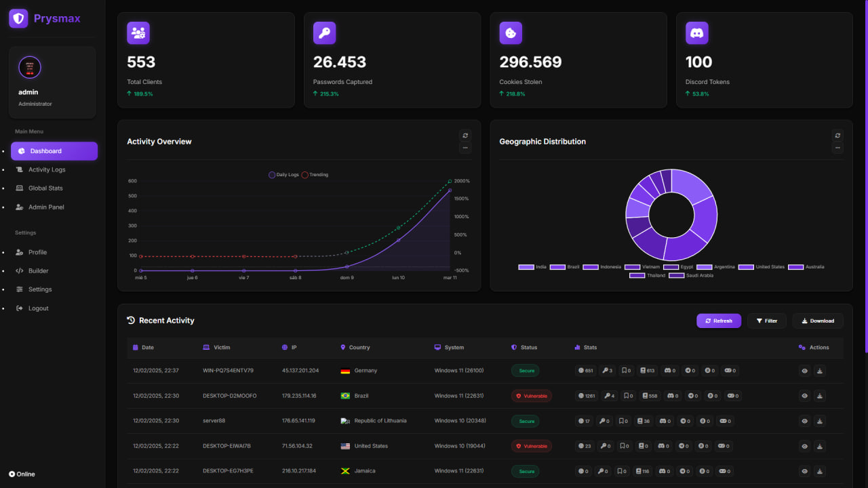The image size is (868, 488).
Task: Click the eye icon for server88 row
Action: 805,421
